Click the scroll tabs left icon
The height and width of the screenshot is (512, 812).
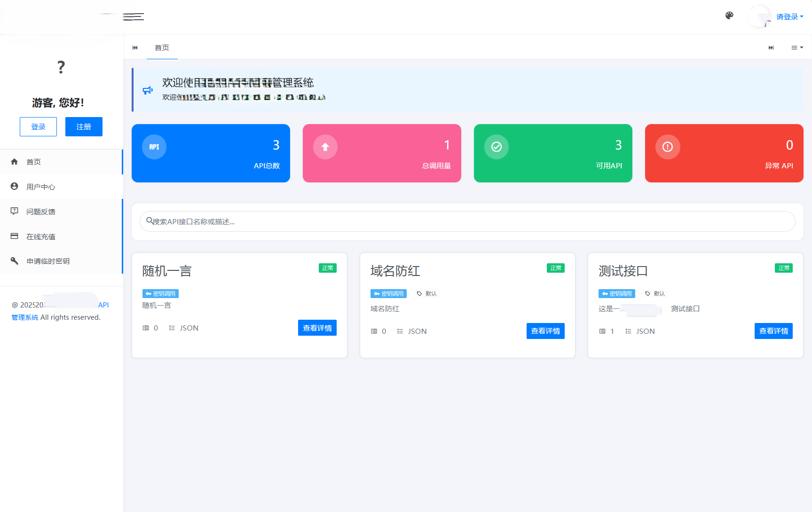pos(135,47)
